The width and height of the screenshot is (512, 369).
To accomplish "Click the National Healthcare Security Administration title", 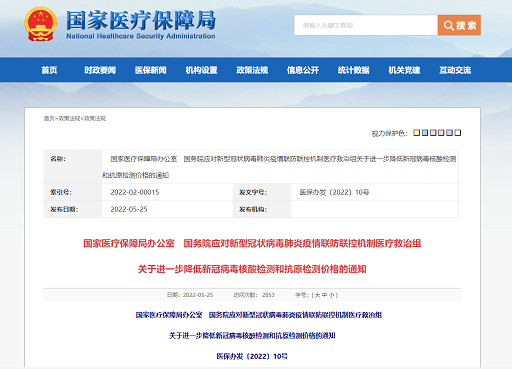I will click(x=141, y=36).
